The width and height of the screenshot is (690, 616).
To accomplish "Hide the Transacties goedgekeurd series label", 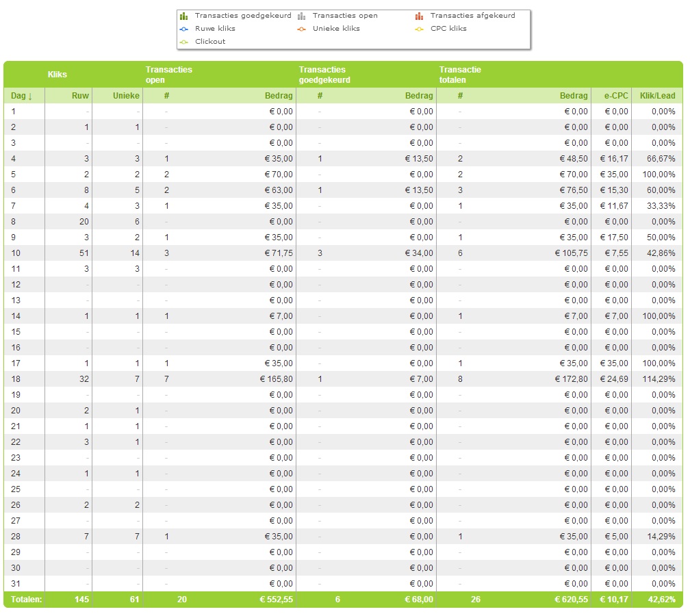I will 243,15.
